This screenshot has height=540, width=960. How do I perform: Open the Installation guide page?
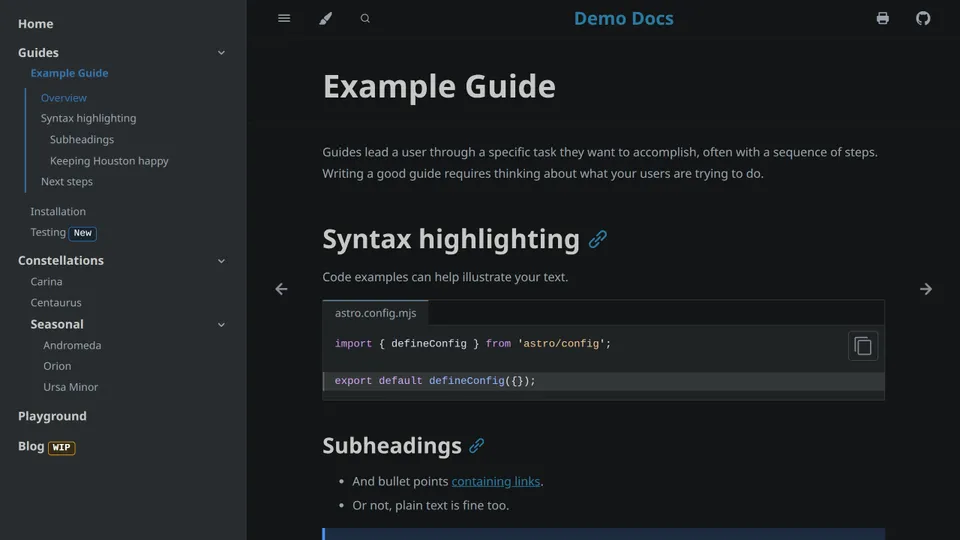[x=58, y=211]
